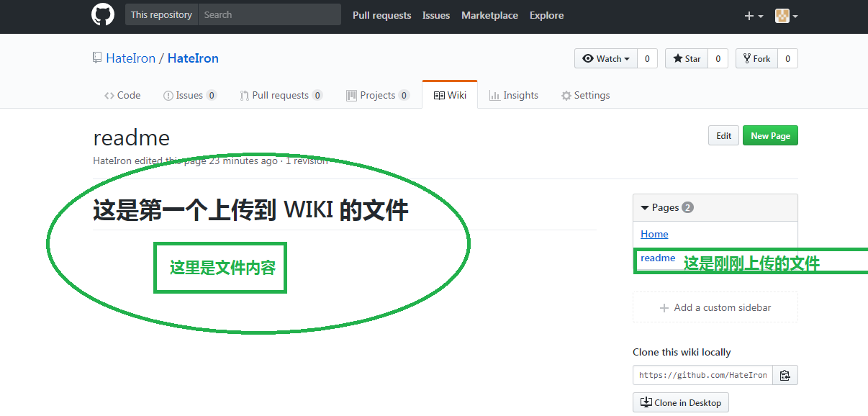Open the profile avatar dropdown

point(782,15)
